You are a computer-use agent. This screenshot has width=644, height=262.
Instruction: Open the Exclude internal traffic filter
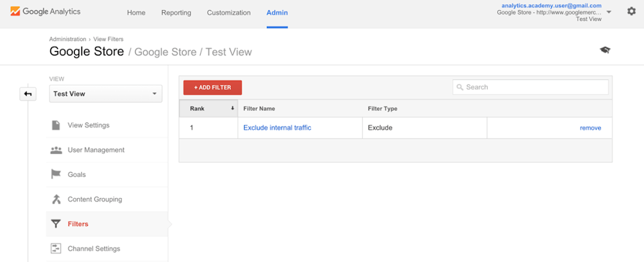click(x=277, y=127)
